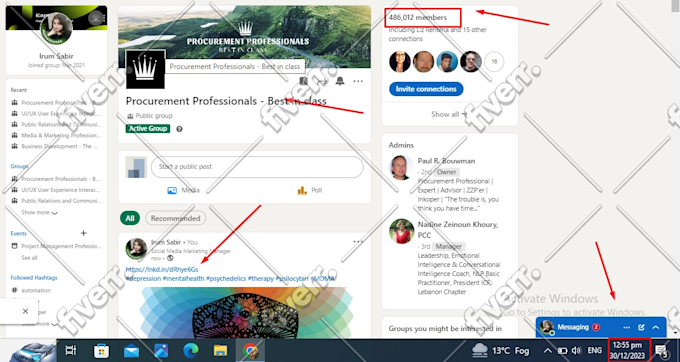This screenshot has width=680, height=362.
Task: Click the Messaging header bar
Action: (x=601, y=327)
